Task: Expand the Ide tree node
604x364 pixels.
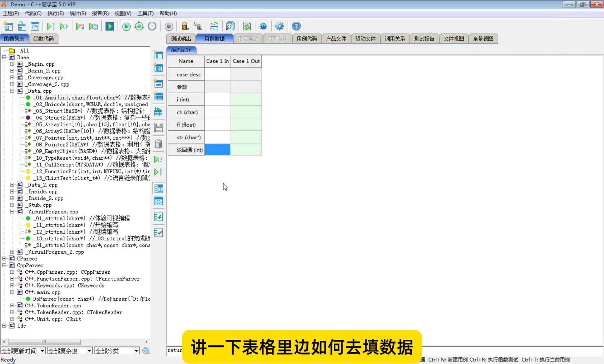Action: pos(4,326)
